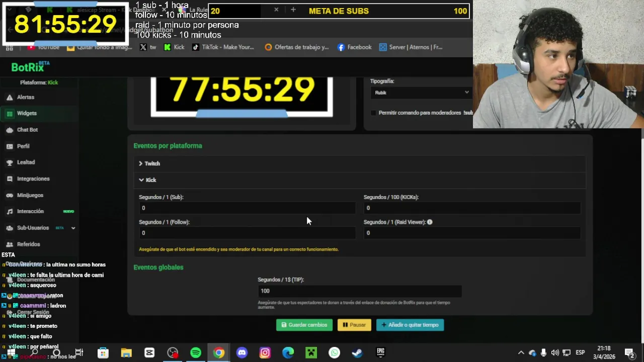Click the Guardar cambios button
The height and width of the screenshot is (362, 644).
(304, 325)
